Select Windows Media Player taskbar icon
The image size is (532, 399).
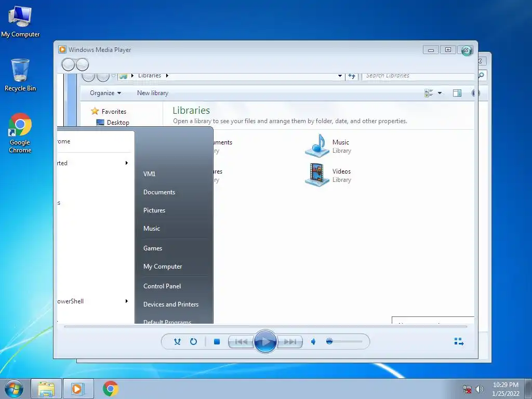click(x=78, y=389)
